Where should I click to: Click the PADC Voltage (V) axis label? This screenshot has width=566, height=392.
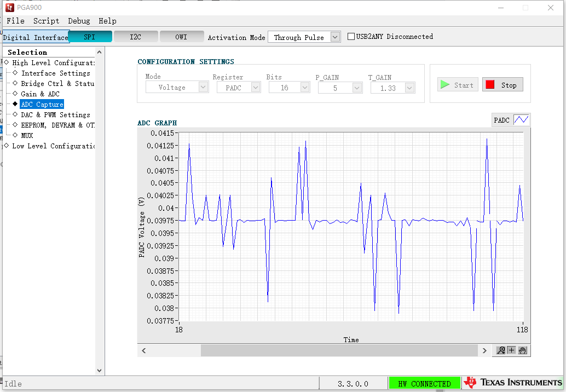[141, 227]
